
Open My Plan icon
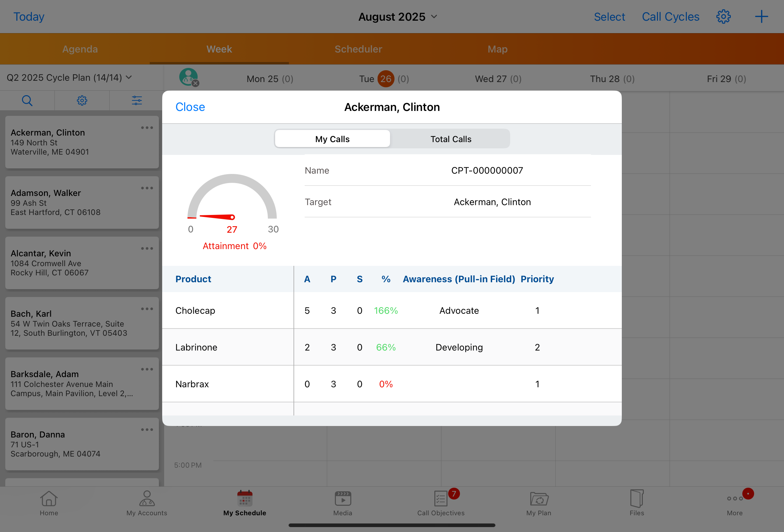539,499
